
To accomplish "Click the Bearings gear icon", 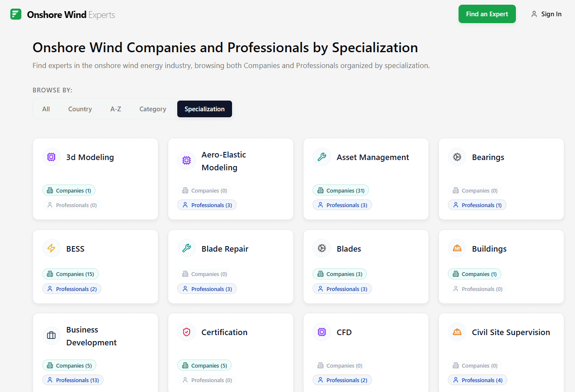I will (457, 157).
